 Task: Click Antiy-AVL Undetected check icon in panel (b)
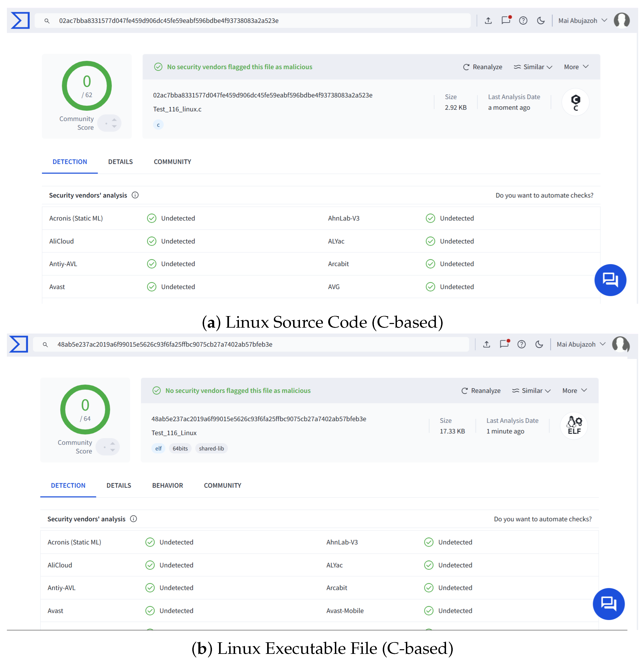pyautogui.click(x=150, y=588)
